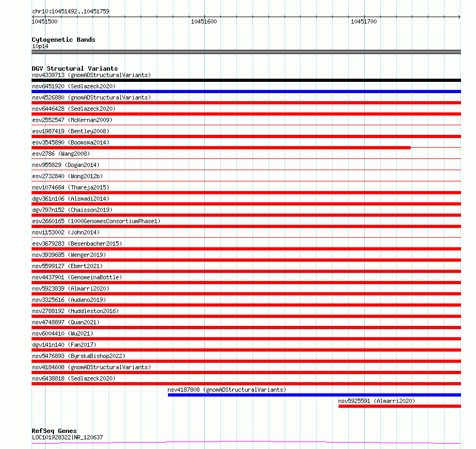Open nsv4437901 (GenomeinaBottle) entry

click(77, 277)
